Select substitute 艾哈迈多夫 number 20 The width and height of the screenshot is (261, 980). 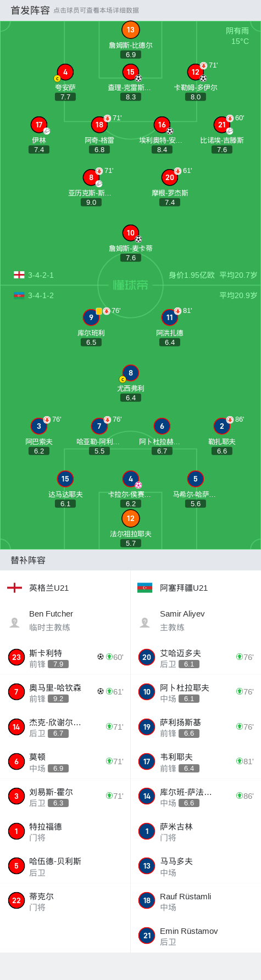tap(196, 658)
